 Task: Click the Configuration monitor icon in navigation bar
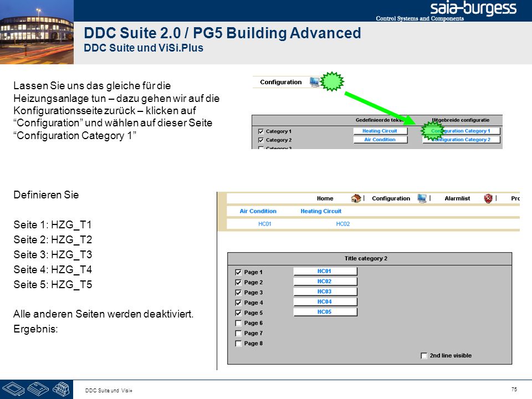click(422, 198)
